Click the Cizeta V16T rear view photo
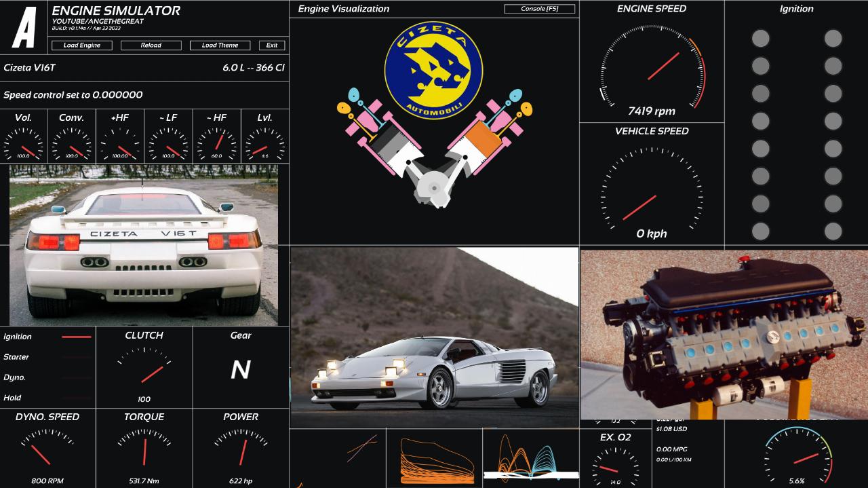 (144, 245)
